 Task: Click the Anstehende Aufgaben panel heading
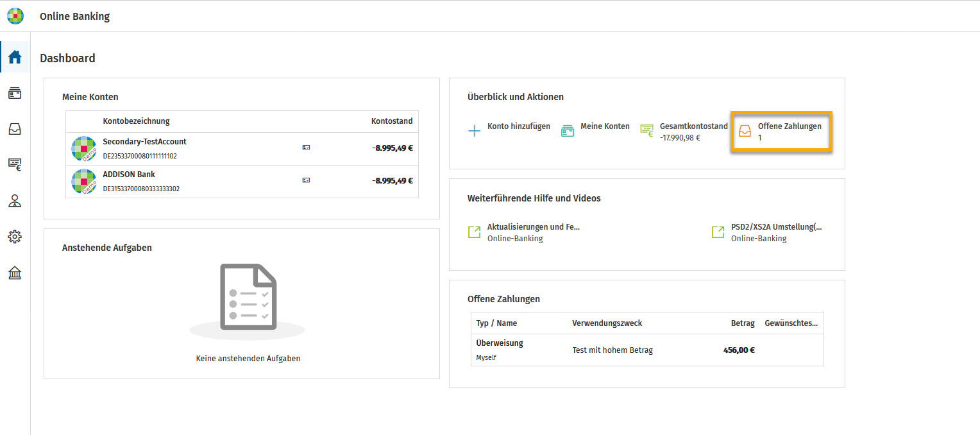click(x=107, y=247)
